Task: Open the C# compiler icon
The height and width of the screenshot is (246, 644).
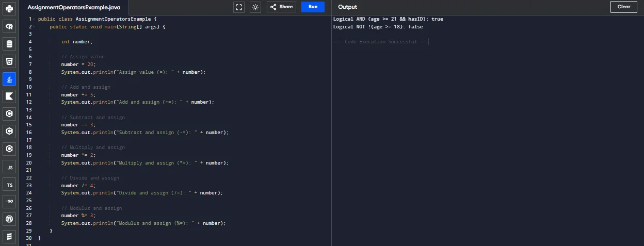Action: coord(9,149)
